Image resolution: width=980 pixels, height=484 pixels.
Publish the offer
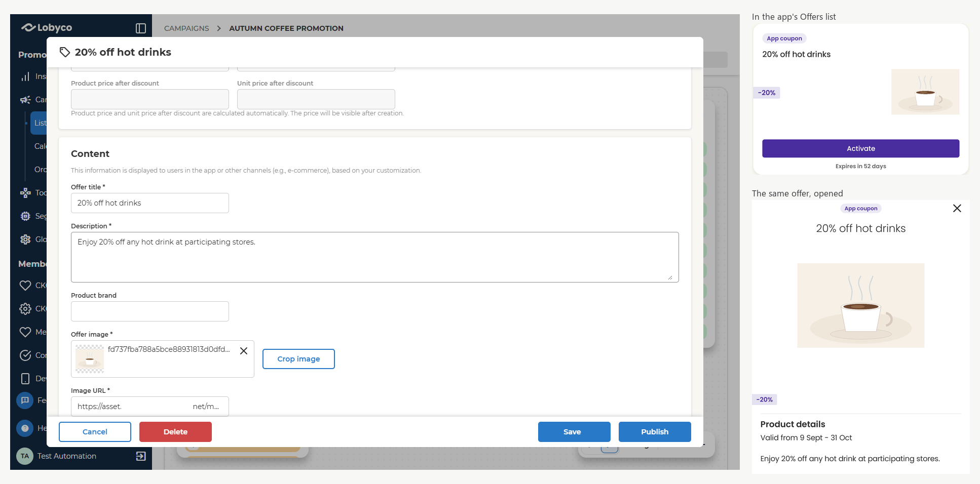coord(655,432)
